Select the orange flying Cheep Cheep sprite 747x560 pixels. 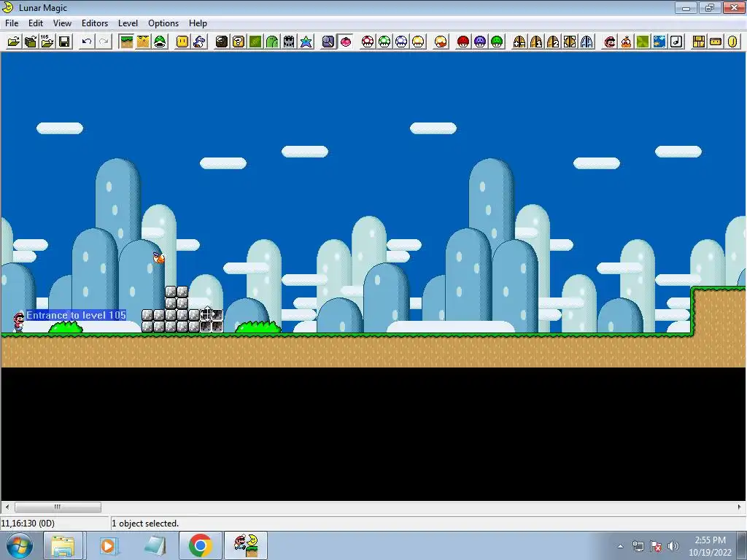point(158,257)
